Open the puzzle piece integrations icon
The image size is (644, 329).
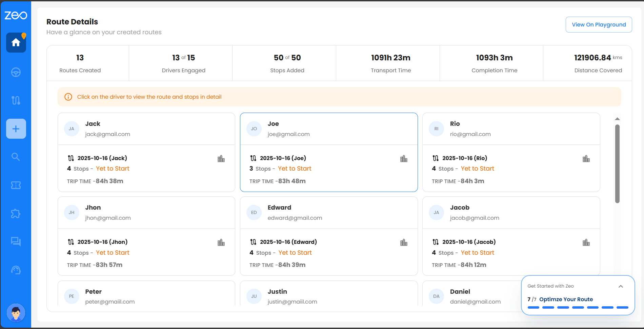tap(16, 213)
